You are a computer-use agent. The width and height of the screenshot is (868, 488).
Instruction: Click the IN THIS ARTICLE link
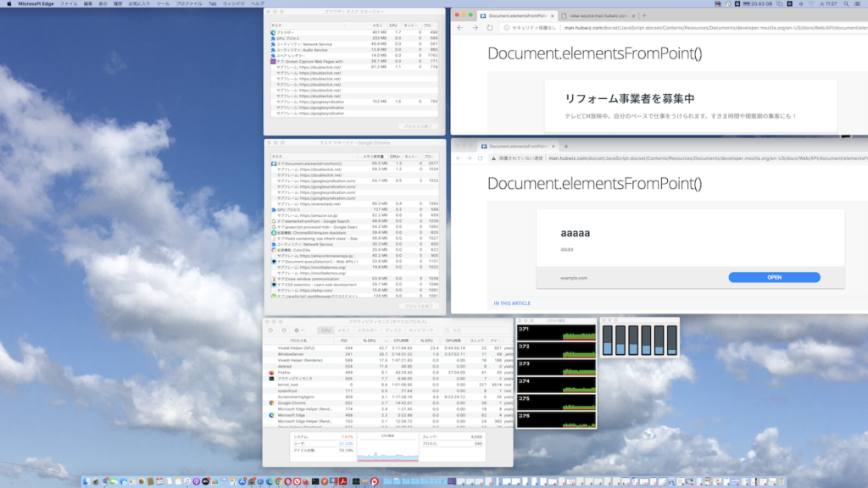[512, 302]
